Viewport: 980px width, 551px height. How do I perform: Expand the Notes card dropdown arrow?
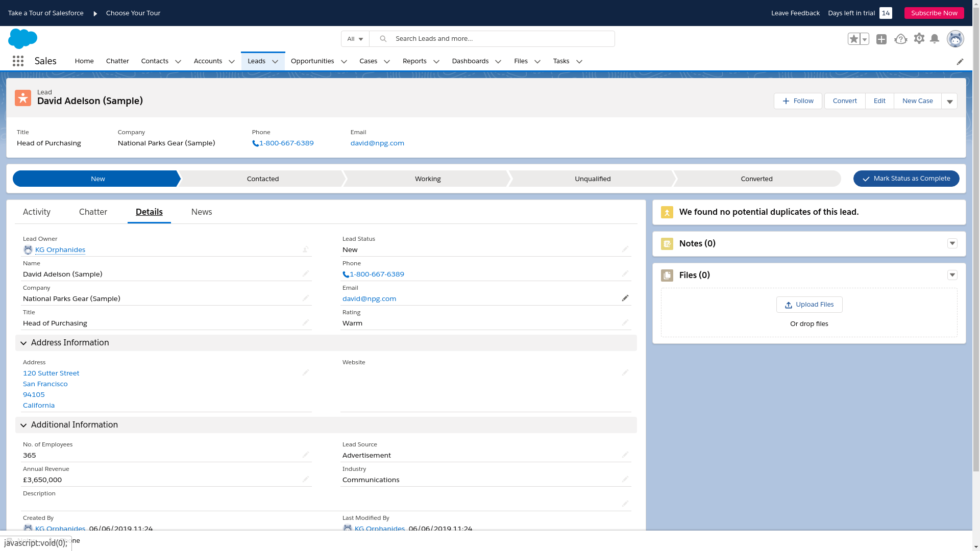[x=952, y=243]
